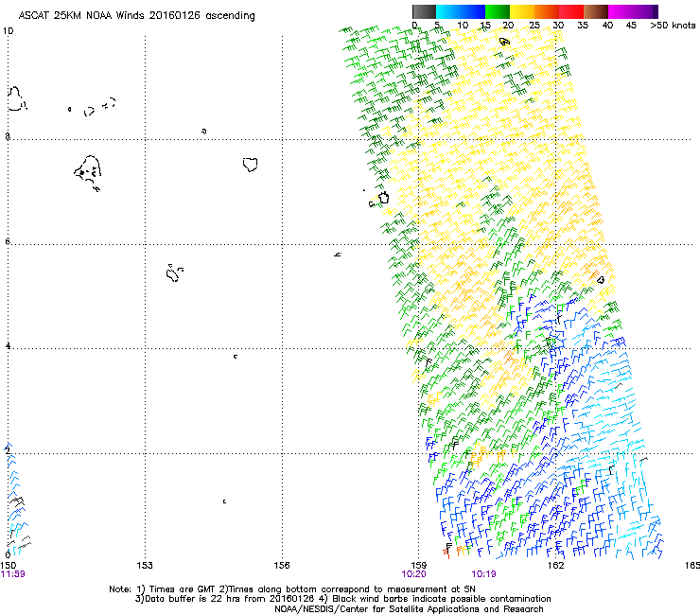Click the legend label '25'
Viewport: 700px width, 615px height.
534,26
